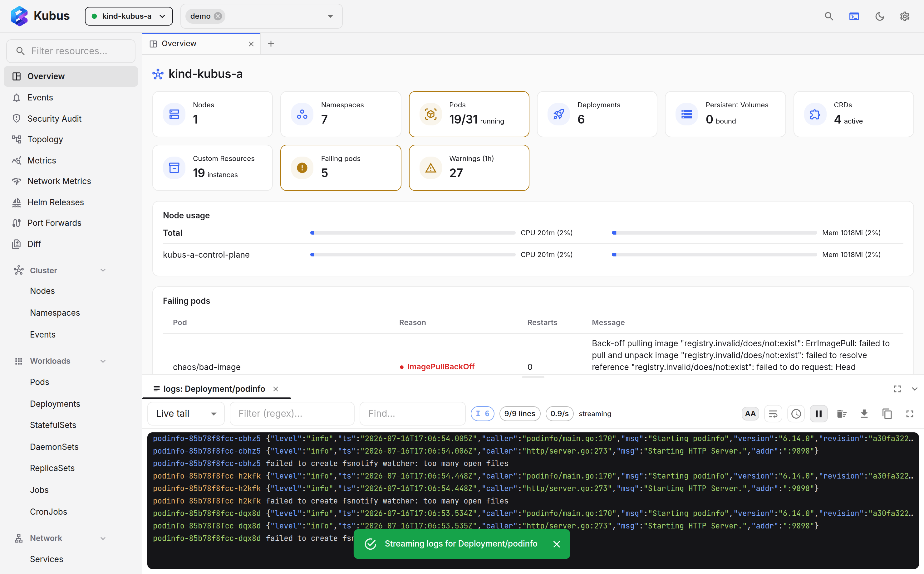The height and width of the screenshot is (574, 924).
Task: Focus the Find log search field
Action: pos(412,414)
